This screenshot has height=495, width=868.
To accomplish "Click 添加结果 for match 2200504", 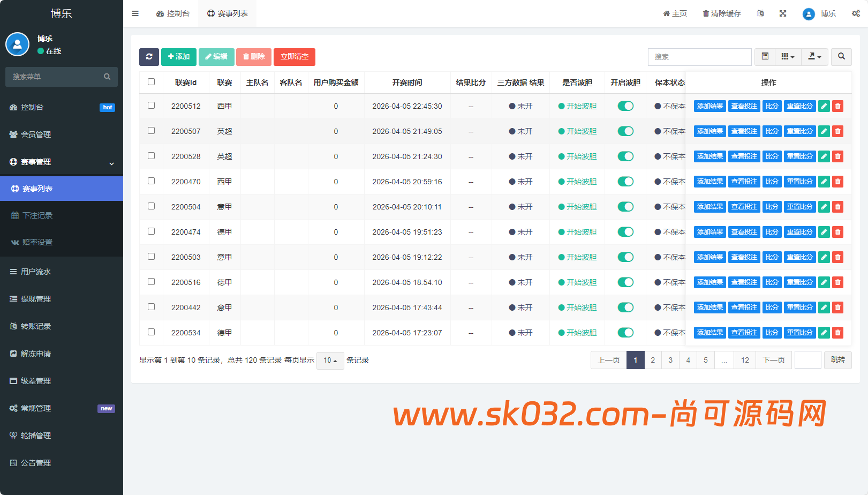I will [710, 207].
